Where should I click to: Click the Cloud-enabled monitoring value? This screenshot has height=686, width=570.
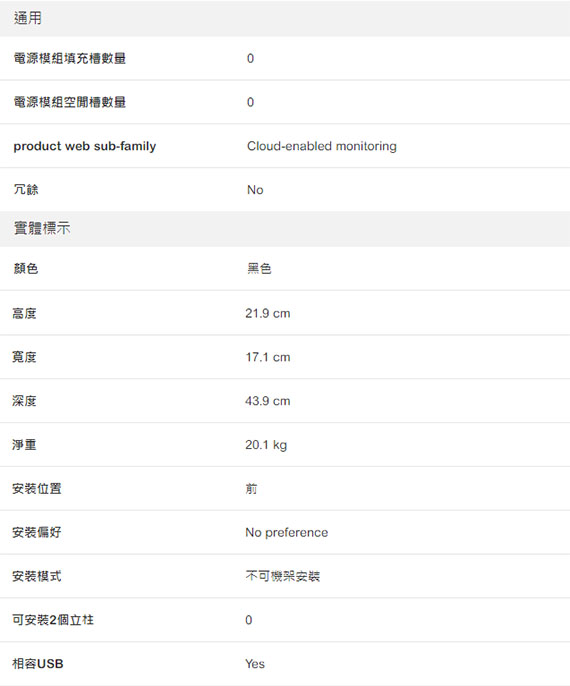pos(322,146)
